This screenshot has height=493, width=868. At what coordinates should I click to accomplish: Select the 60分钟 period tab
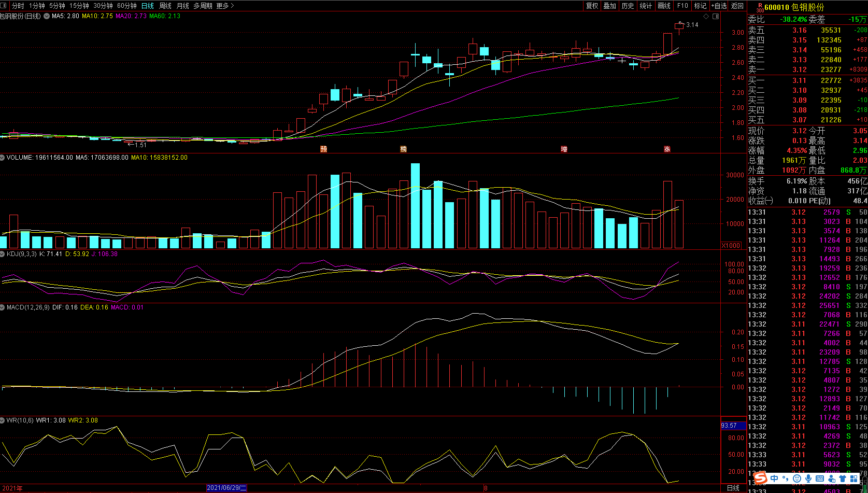click(127, 6)
